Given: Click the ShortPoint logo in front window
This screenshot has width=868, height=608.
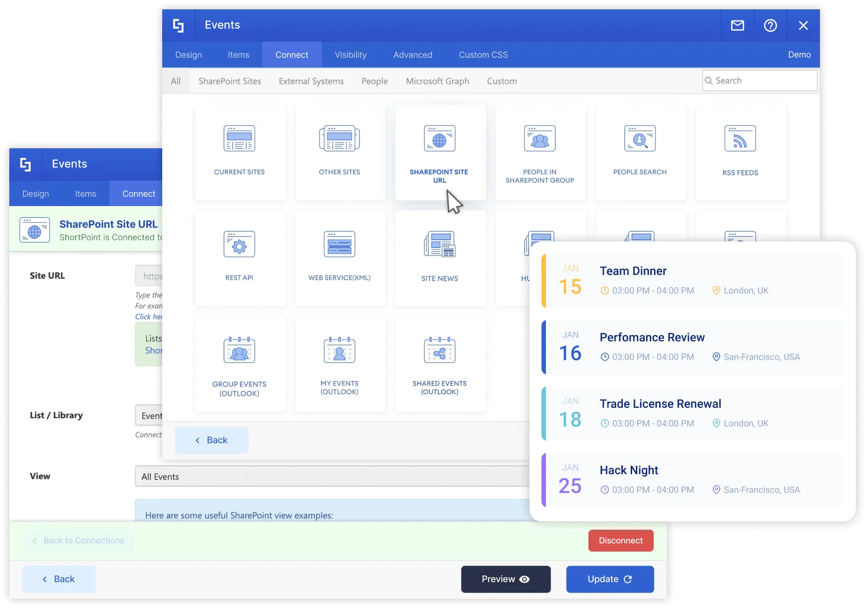Looking at the screenshot, I should click(x=179, y=25).
